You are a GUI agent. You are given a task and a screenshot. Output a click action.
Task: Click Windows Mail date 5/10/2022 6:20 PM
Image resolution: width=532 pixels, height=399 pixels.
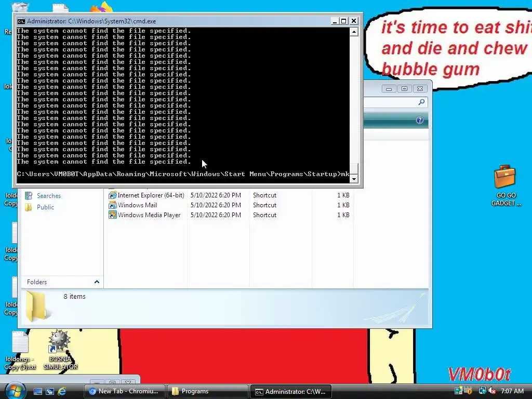pyautogui.click(x=216, y=205)
